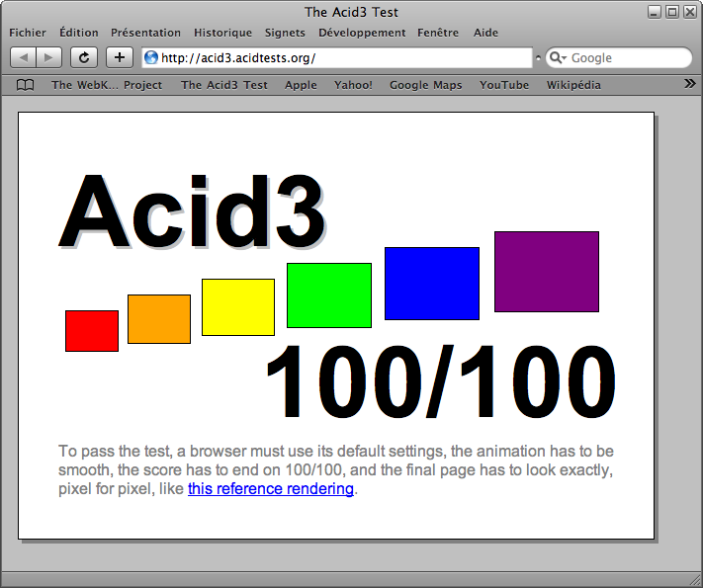
Task: Open the Wikipédia bookmark
Action: (573, 85)
